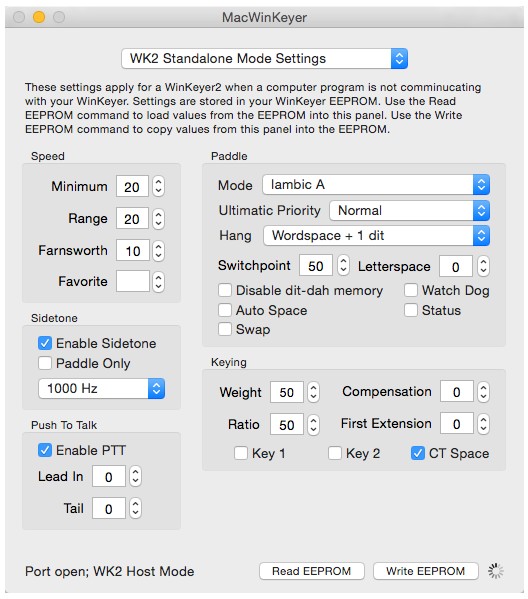Open the Ultimatic Priority Normal dropdown
Viewport: 528px width, 599px height.
(x=410, y=210)
